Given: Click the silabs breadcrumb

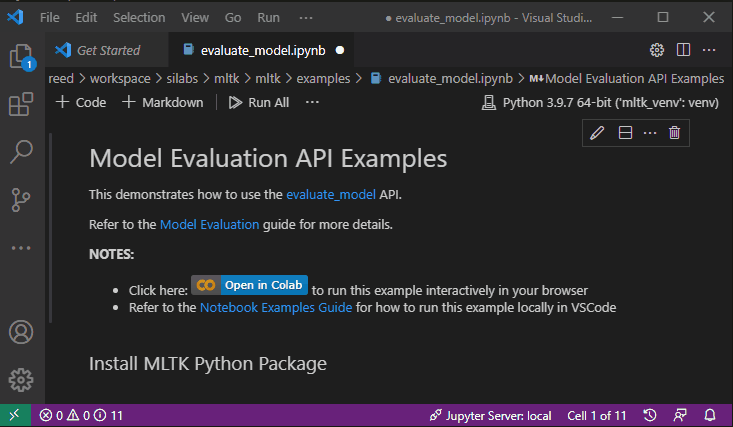Looking at the screenshot, I should point(182,78).
